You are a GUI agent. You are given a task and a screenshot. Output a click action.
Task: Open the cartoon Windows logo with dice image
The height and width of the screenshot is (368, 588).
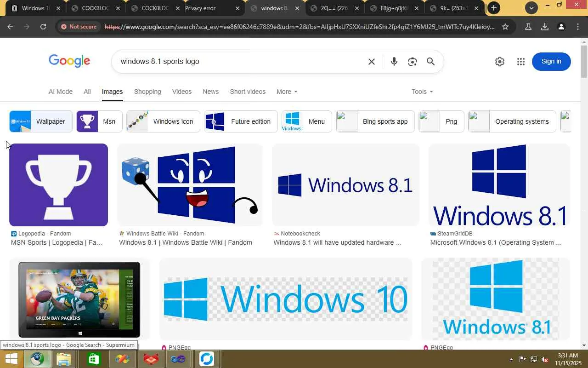click(x=190, y=185)
